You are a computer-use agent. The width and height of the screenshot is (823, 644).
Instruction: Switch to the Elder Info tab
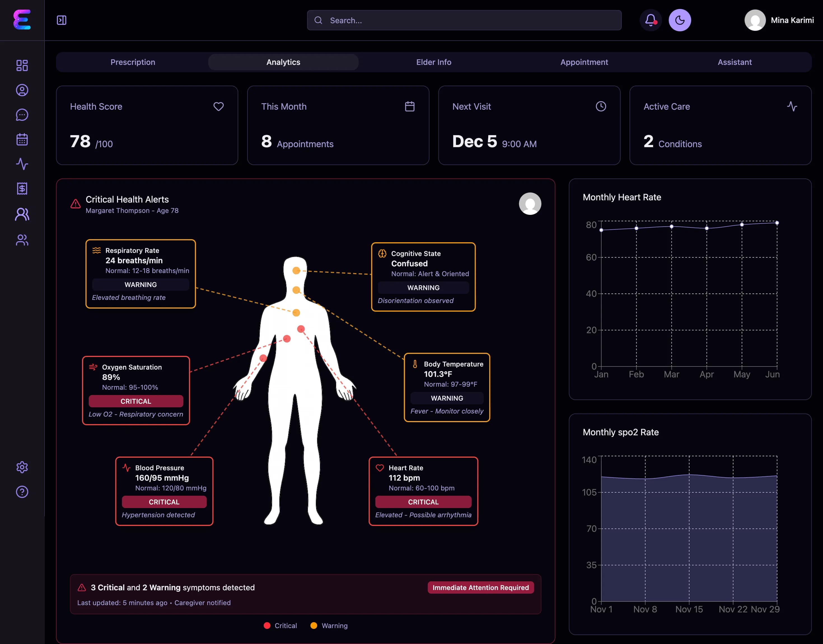434,62
